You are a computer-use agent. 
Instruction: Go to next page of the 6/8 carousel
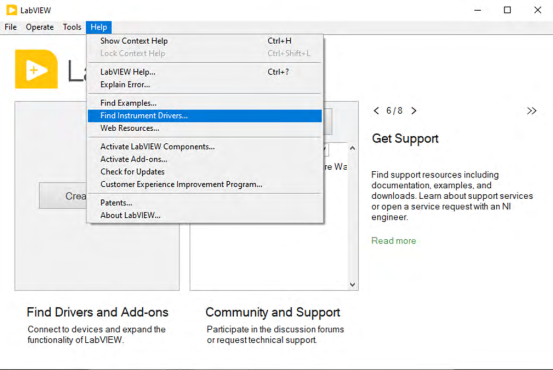pyautogui.click(x=414, y=111)
